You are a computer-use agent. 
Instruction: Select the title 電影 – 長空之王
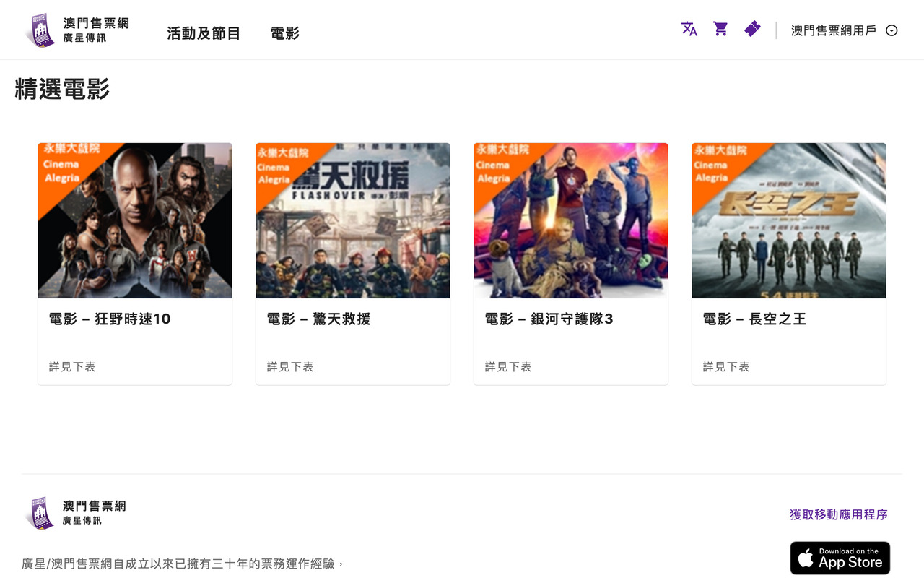pyautogui.click(x=755, y=319)
